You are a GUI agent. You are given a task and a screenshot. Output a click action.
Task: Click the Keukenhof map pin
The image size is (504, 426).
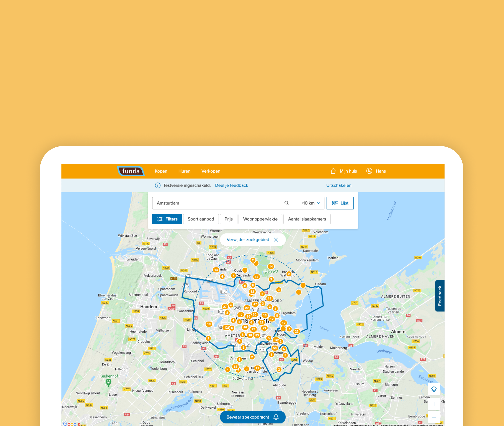(x=108, y=382)
